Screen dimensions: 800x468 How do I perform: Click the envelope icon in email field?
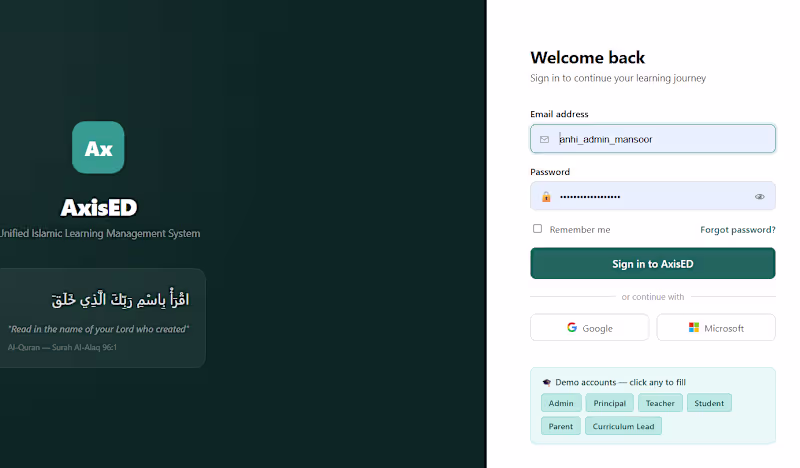(544, 139)
